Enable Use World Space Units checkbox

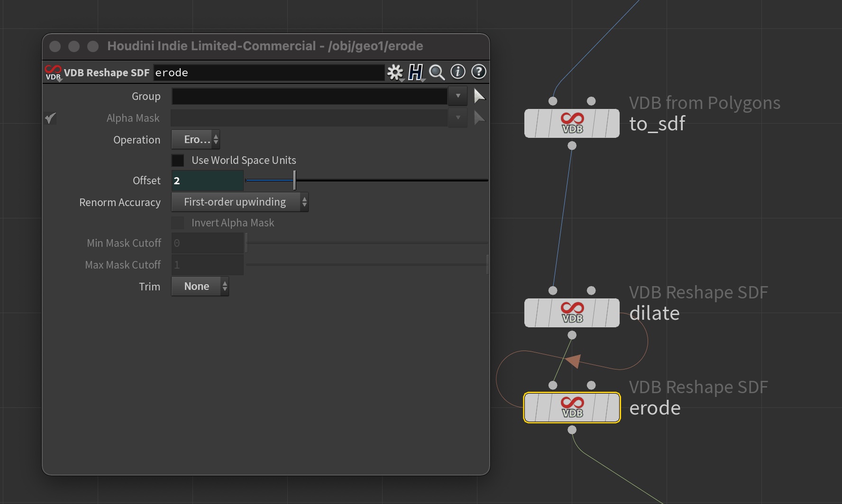[178, 160]
